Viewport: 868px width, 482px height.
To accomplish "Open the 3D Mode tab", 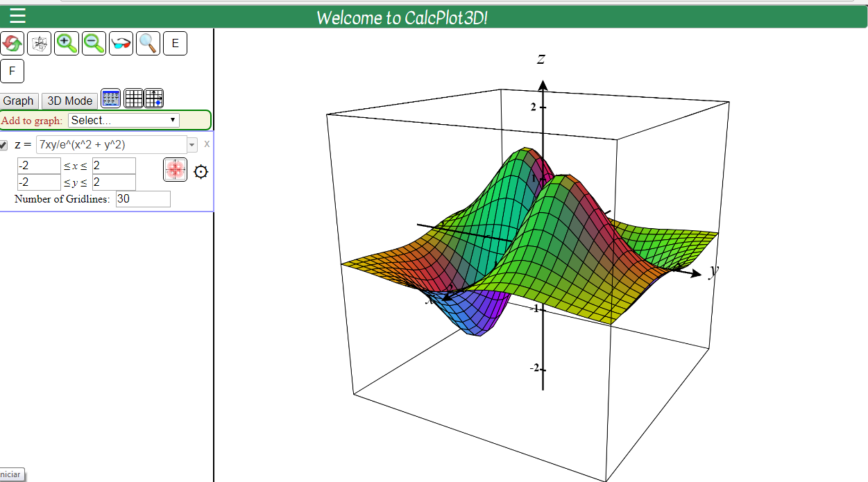I will [69, 101].
